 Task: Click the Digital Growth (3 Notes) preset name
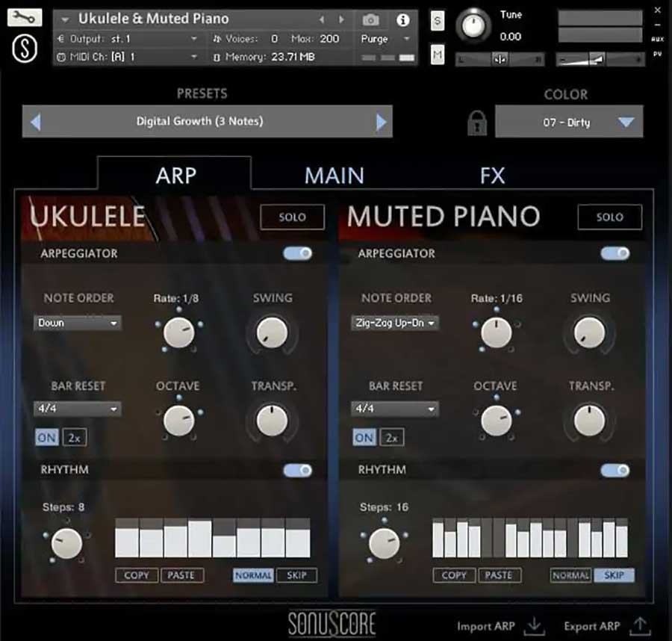point(199,121)
